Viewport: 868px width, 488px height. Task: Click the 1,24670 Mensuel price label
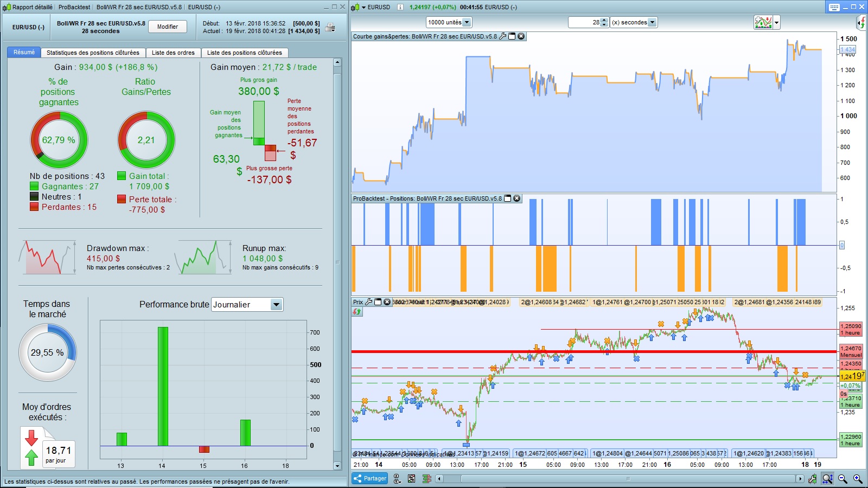pos(851,351)
